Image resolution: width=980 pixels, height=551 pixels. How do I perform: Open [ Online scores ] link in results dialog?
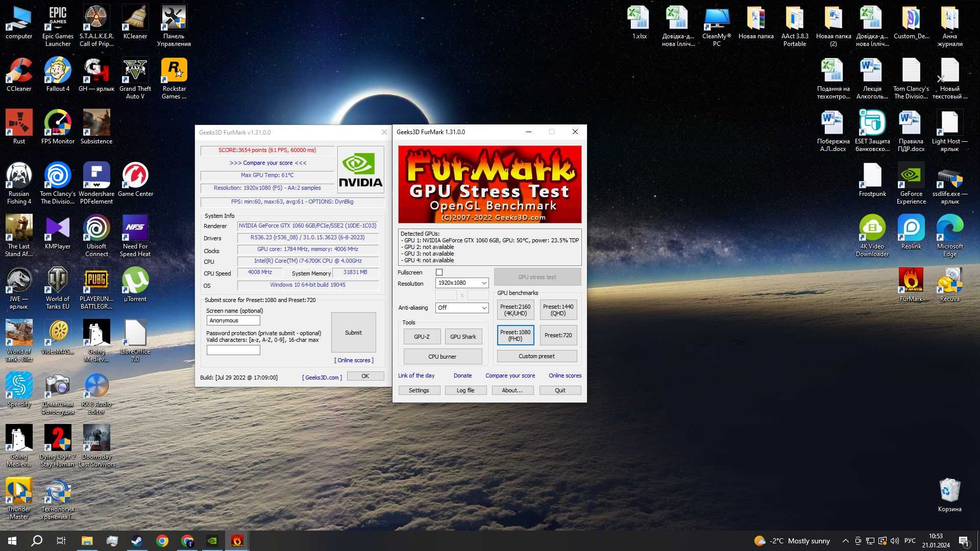coord(354,360)
